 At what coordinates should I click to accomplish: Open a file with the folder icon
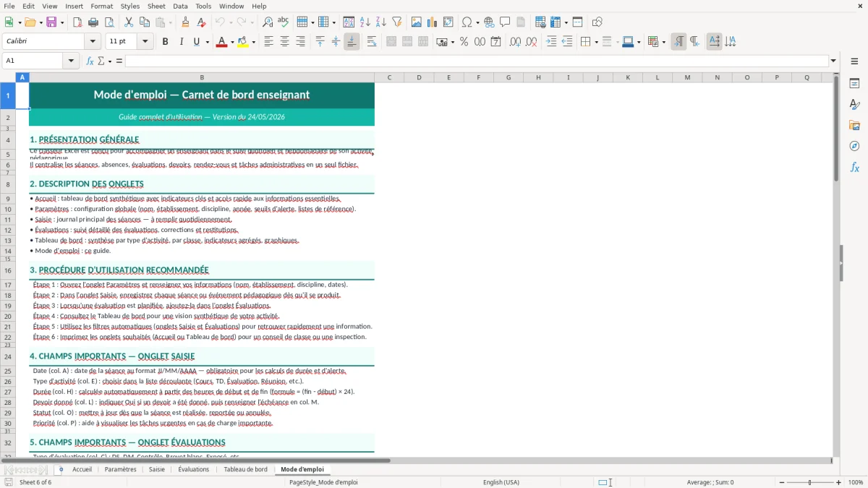[x=30, y=22]
